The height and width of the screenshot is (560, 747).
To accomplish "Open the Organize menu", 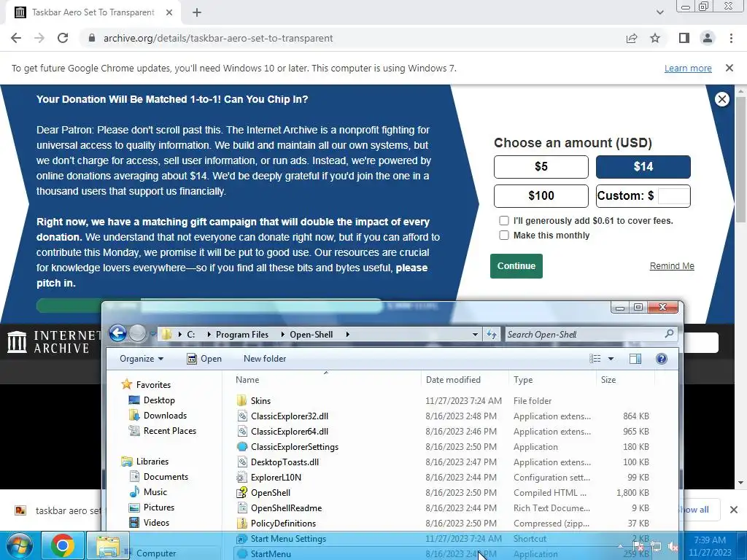I will point(142,359).
